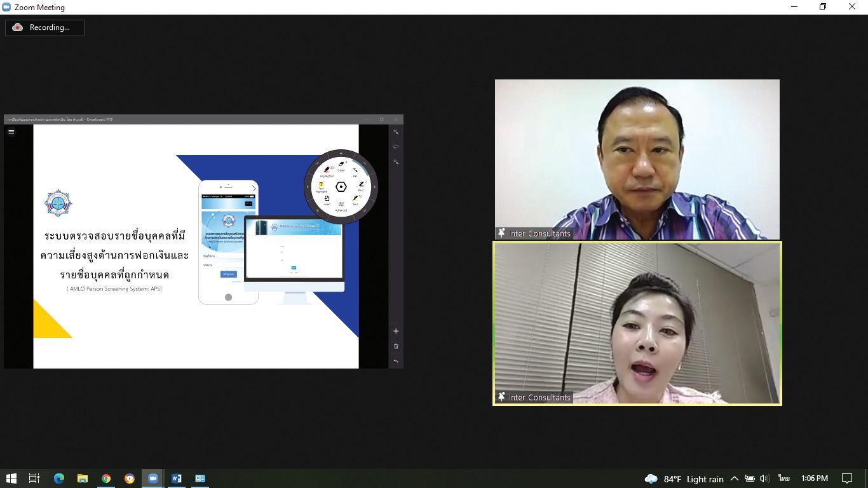Click the Drawboard PDF window title text
868x488 pixels.
point(60,119)
